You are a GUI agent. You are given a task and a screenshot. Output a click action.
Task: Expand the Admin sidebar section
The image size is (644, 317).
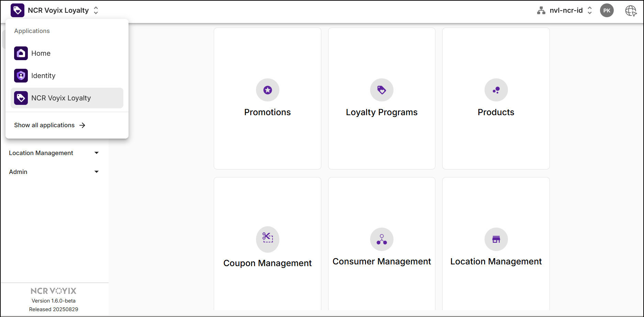coord(97,172)
